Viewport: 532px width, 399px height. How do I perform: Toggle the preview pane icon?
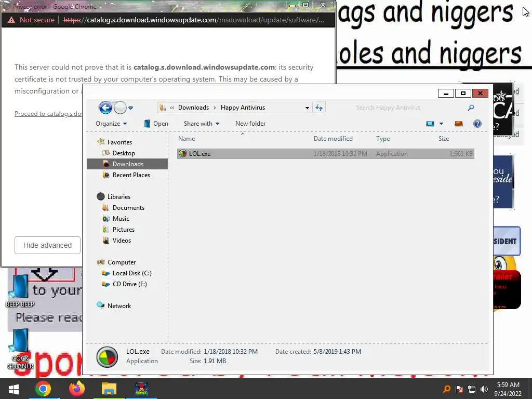459,124
